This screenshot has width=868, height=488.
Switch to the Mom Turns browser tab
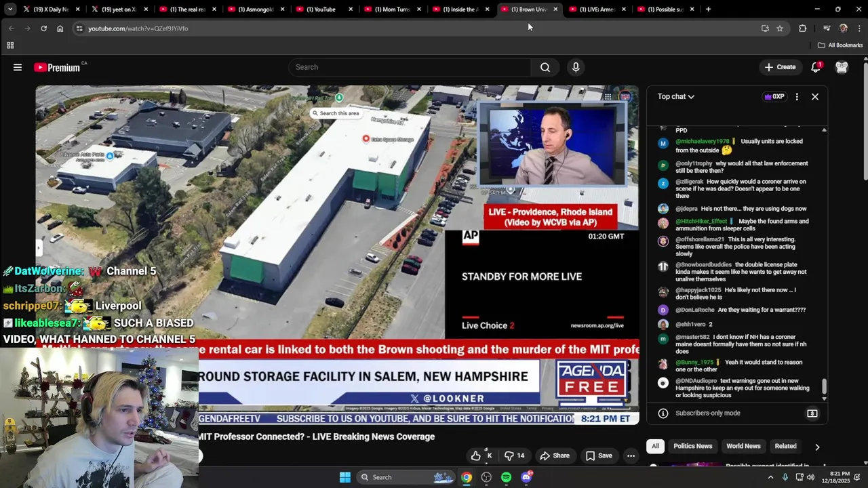(392, 9)
